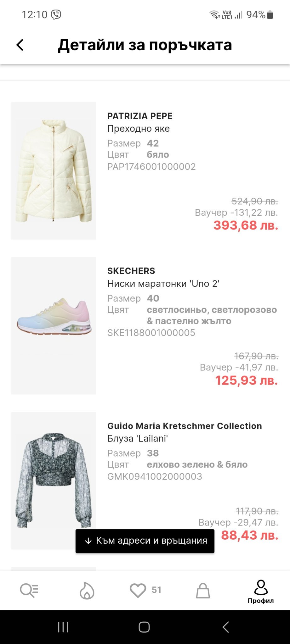
Task: Tap the PATRIZIA PEPE brand name
Action: (x=140, y=116)
